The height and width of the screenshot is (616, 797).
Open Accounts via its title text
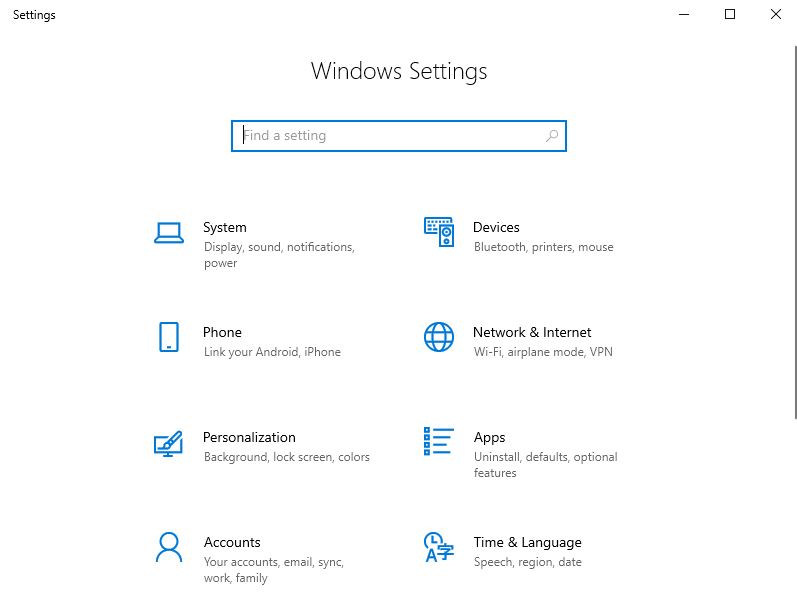232,542
